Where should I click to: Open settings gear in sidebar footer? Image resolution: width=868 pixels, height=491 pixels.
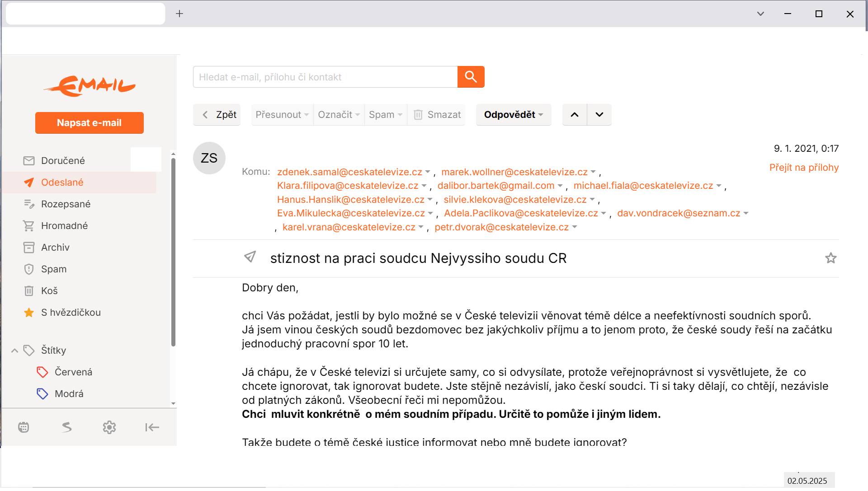109,427
